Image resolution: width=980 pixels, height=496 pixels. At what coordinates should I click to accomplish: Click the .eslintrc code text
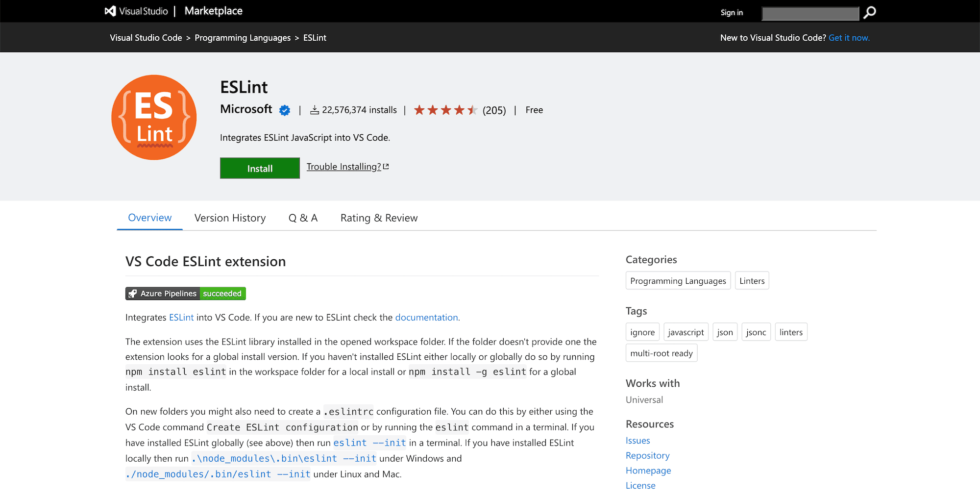click(x=348, y=412)
